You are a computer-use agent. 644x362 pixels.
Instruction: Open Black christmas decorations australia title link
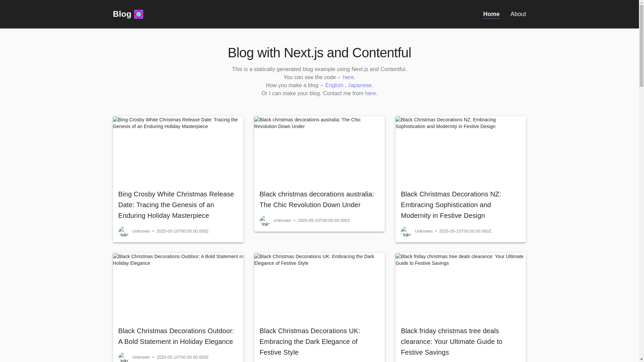tap(317, 199)
